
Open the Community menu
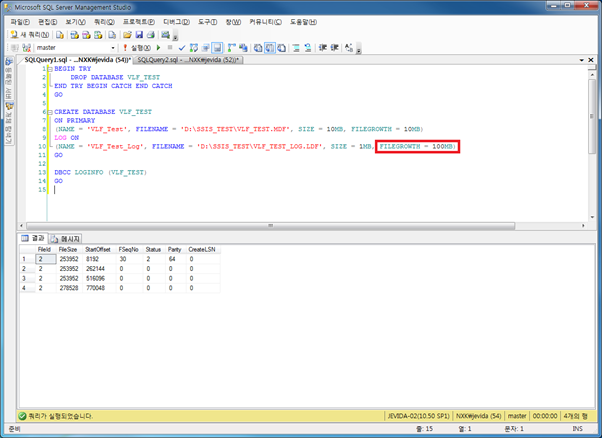coord(265,22)
